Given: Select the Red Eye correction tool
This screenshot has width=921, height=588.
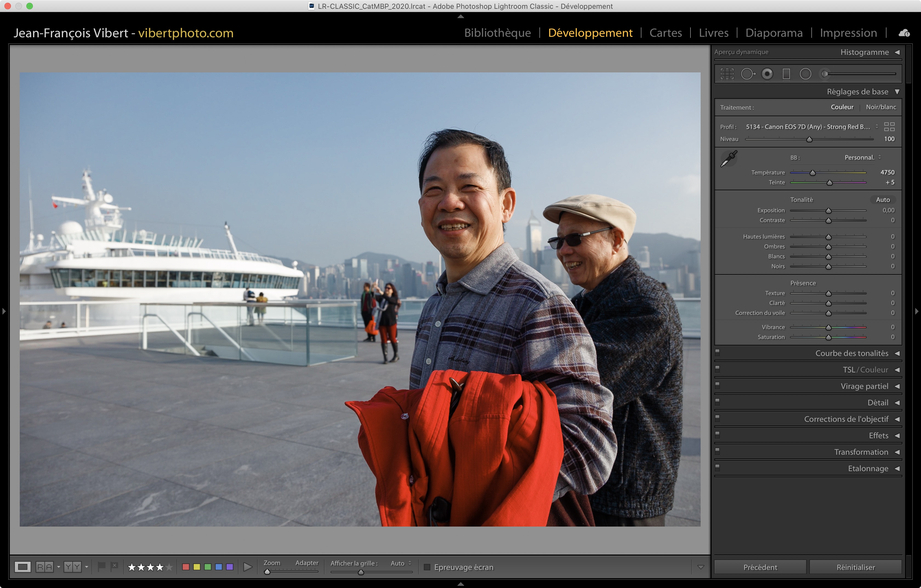Looking at the screenshot, I should pyautogui.click(x=767, y=74).
